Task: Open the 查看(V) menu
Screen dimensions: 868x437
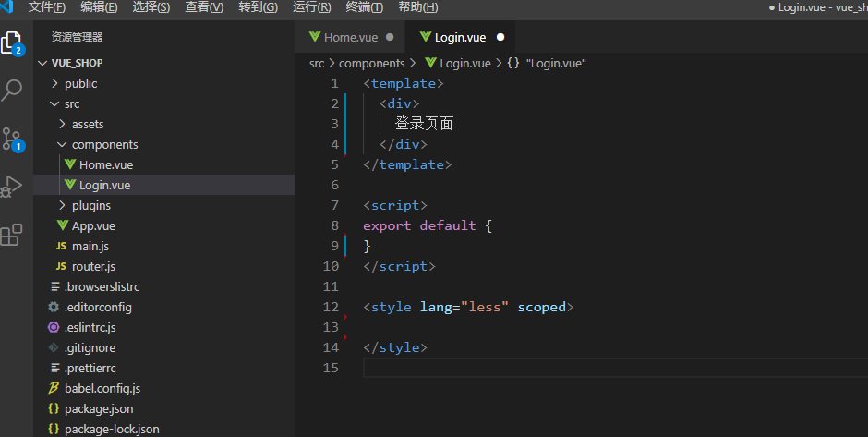Action: 204,7
